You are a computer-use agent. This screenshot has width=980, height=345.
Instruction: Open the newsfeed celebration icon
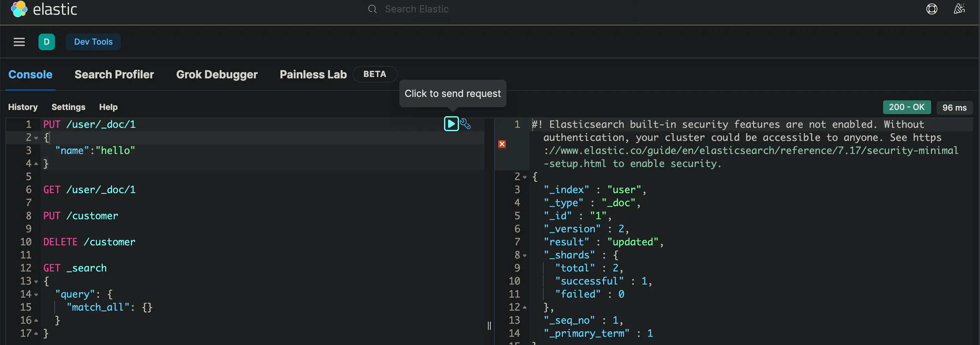point(959,9)
